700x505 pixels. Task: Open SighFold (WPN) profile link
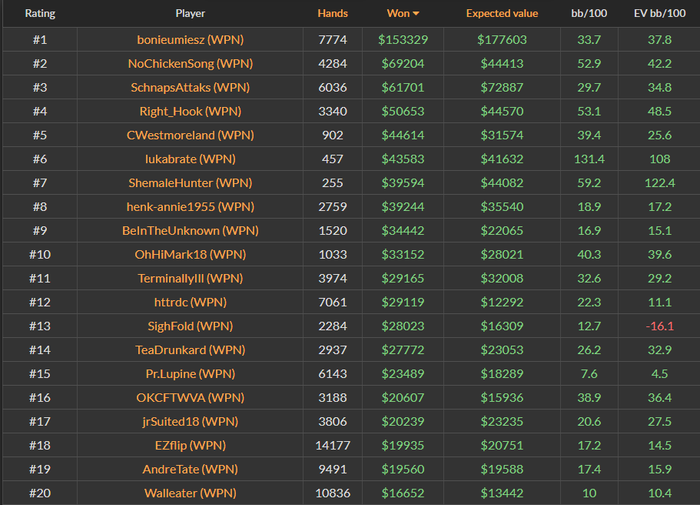(x=190, y=326)
